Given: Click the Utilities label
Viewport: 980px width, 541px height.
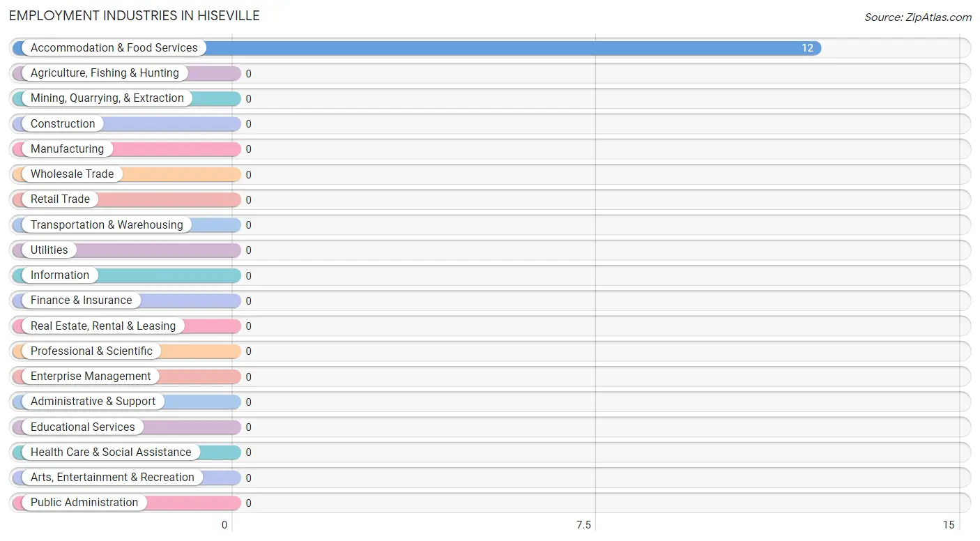Looking at the screenshot, I should (x=49, y=250).
